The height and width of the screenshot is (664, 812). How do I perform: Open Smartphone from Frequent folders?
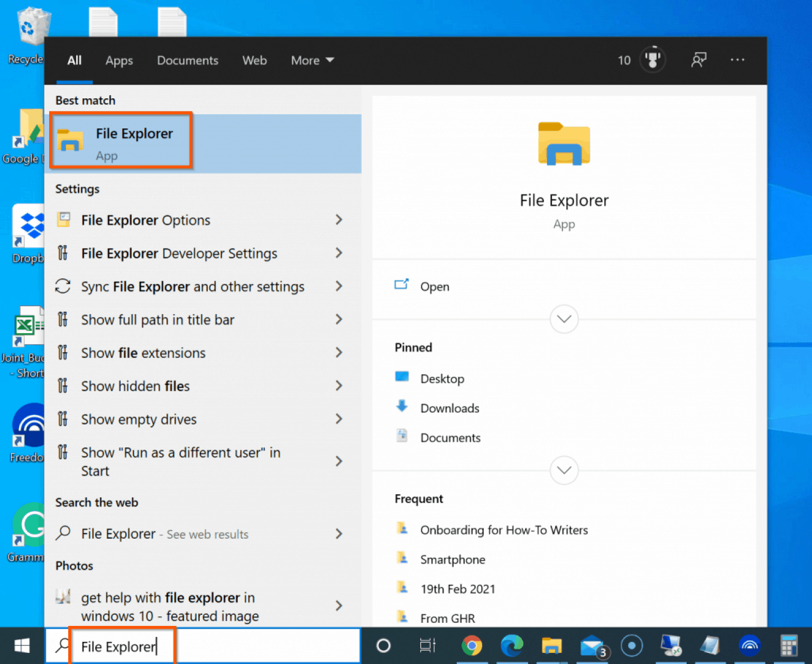click(453, 559)
